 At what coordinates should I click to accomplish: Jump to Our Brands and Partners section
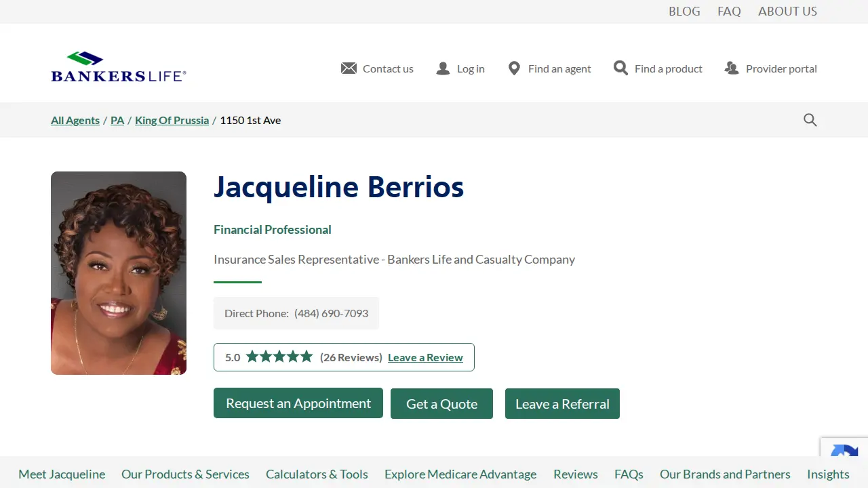coord(725,474)
